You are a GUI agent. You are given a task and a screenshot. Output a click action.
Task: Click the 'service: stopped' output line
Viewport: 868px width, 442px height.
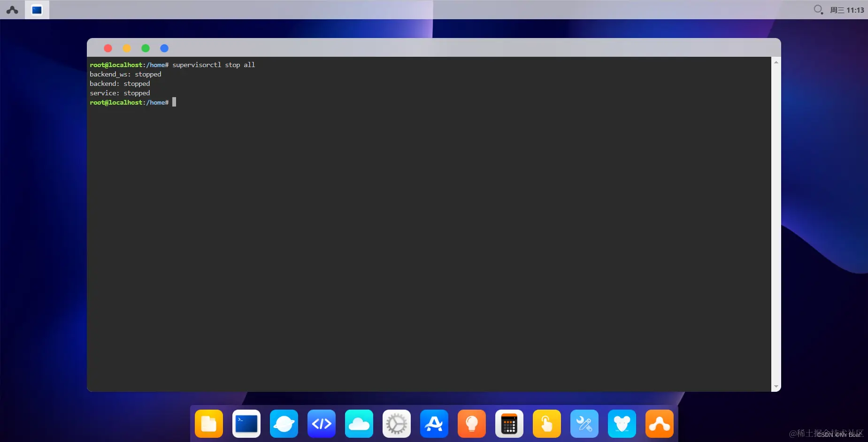click(x=120, y=93)
